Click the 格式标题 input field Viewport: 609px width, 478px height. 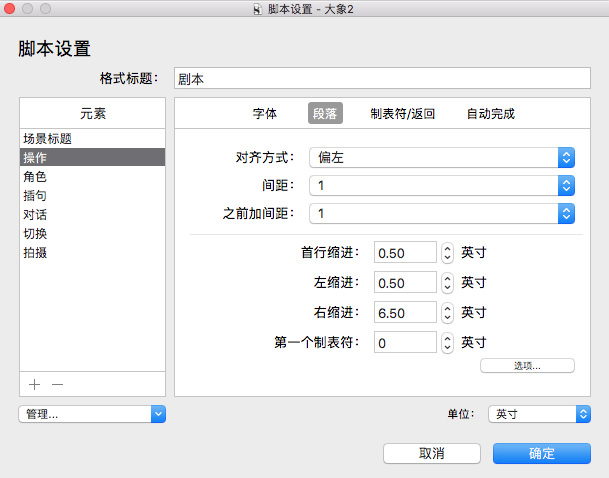(x=382, y=78)
